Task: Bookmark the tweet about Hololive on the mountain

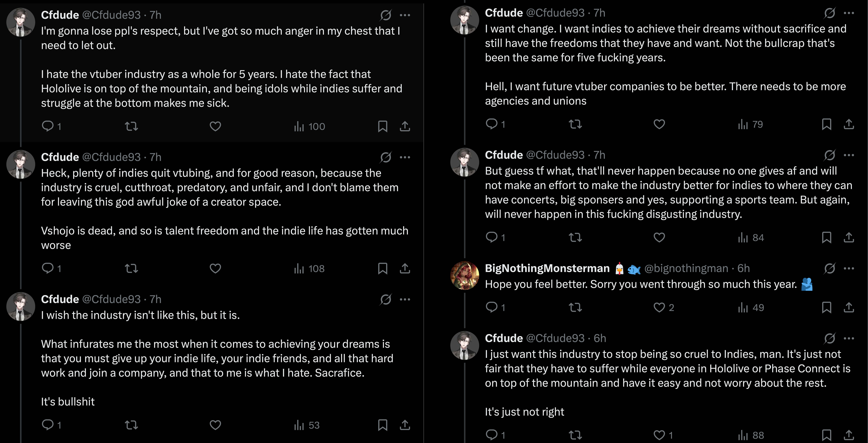Action: pos(382,126)
